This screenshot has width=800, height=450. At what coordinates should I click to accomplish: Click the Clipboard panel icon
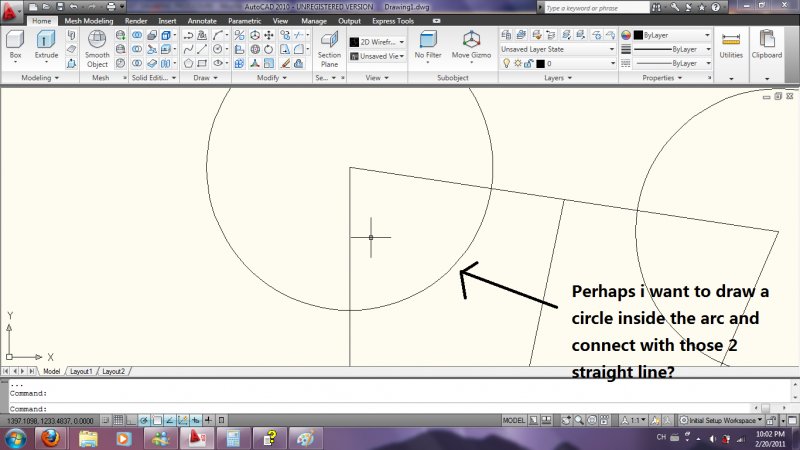[768, 41]
